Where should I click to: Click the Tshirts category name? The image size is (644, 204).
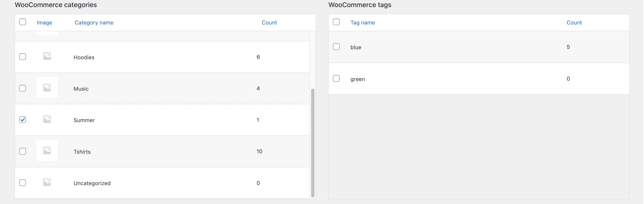pos(82,152)
